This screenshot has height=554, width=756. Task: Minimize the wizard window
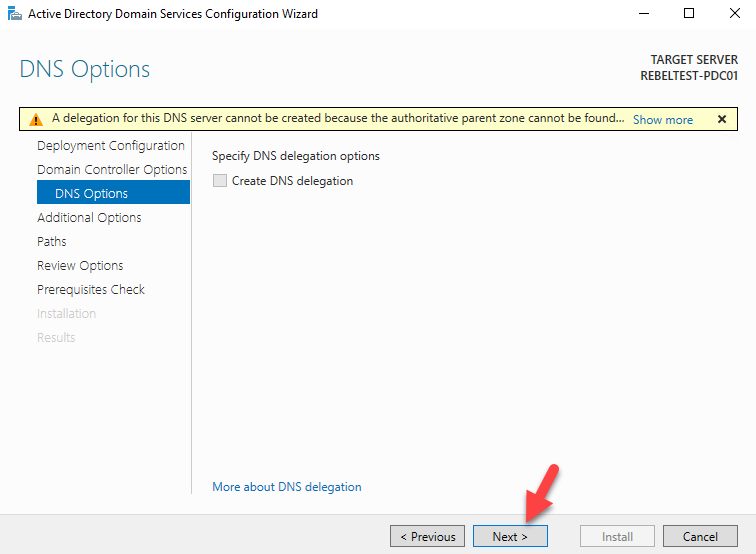(x=644, y=14)
